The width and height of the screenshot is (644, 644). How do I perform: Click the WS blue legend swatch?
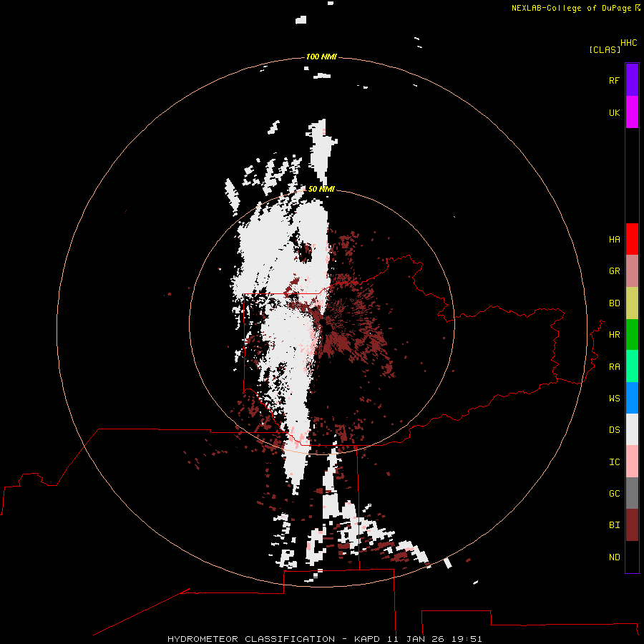[632, 398]
